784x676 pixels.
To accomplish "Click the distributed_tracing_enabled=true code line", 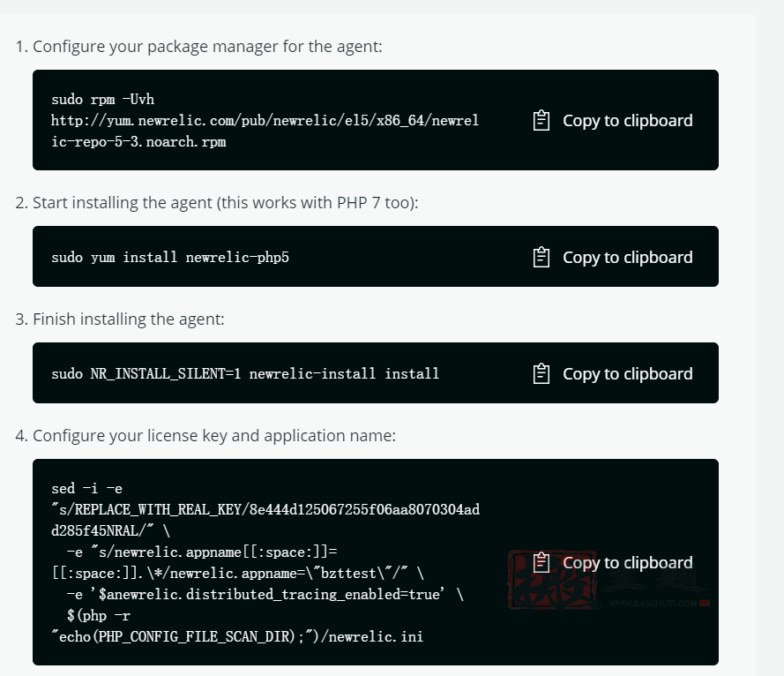I will click(265, 595).
